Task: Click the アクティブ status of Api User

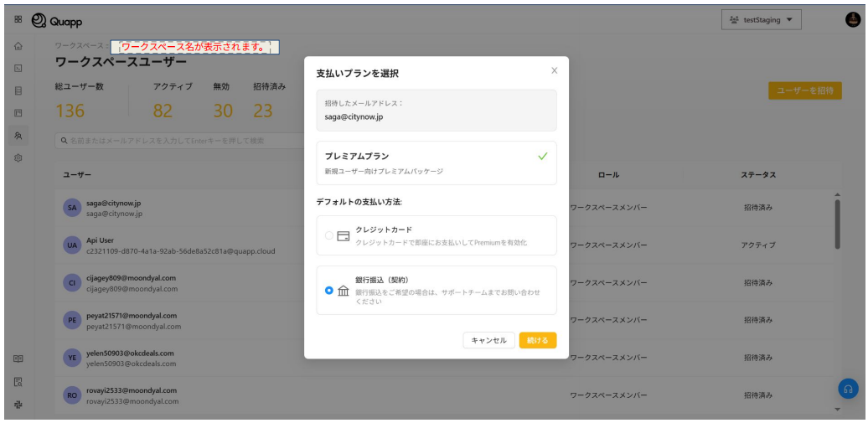Action: 758,245
